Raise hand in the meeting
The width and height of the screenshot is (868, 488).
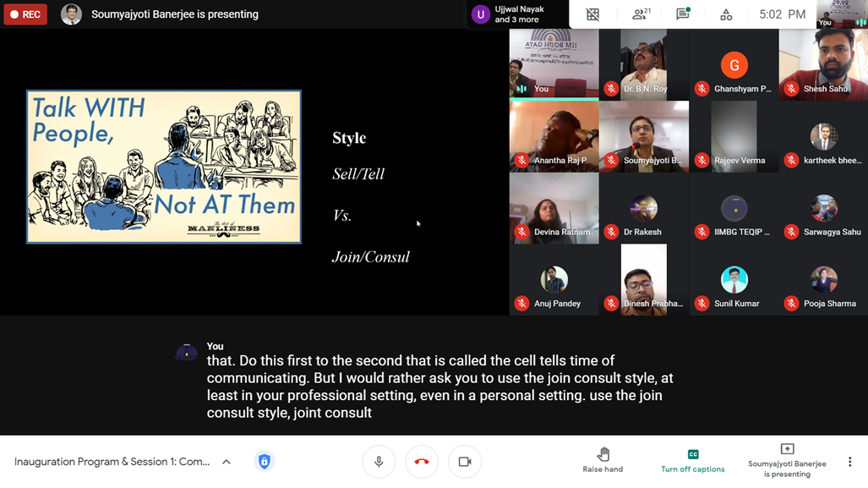(x=603, y=460)
